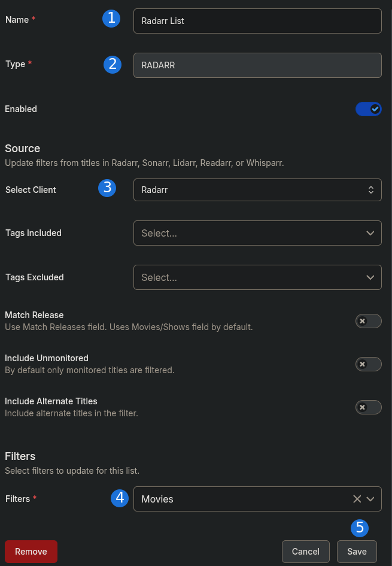Expand the Tags Excluded chevron
The height and width of the screenshot is (566, 392).
[370, 277]
